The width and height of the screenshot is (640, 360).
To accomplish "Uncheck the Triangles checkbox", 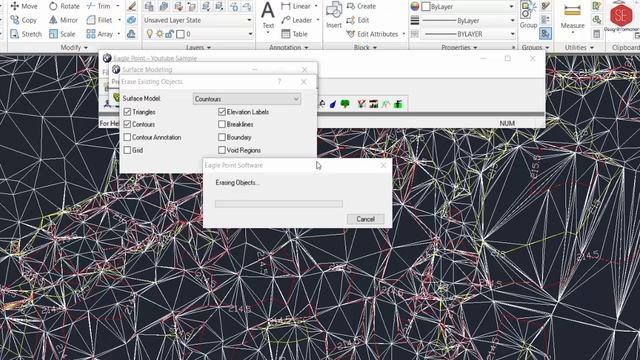I will [x=127, y=111].
